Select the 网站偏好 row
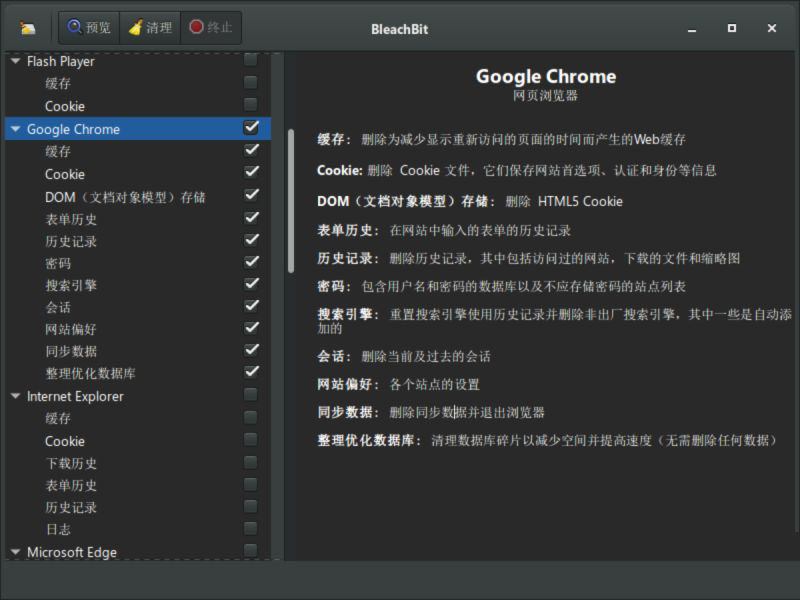Screen dimensions: 800x600 click(x=71, y=329)
